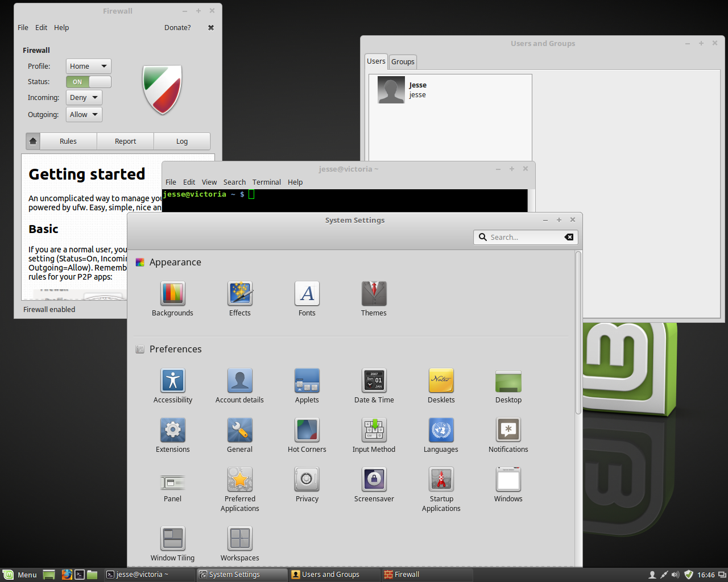This screenshot has width=728, height=582.
Task: Click the volume icon in system tray
Action: click(675, 575)
